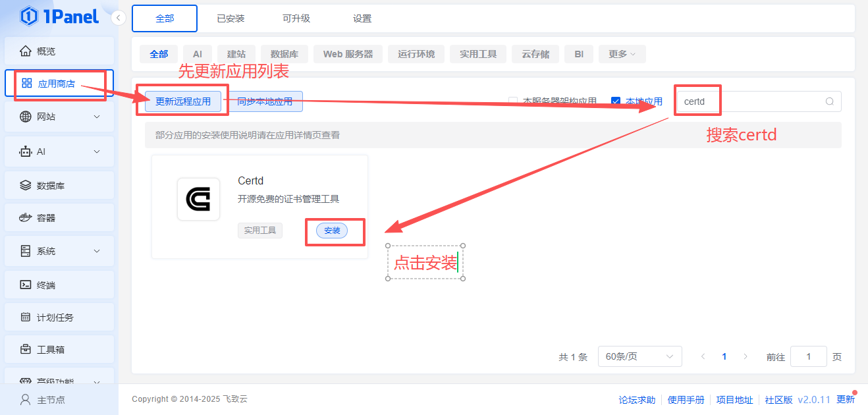The width and height of the screenshot is (868, 415).
Task: Collapse the sidebar with the arrow button
Action: tap(119, 18)
